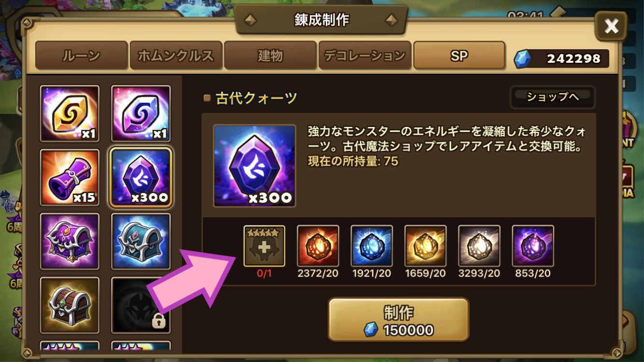Select the gold rune stone x1 item

[70, 113]
